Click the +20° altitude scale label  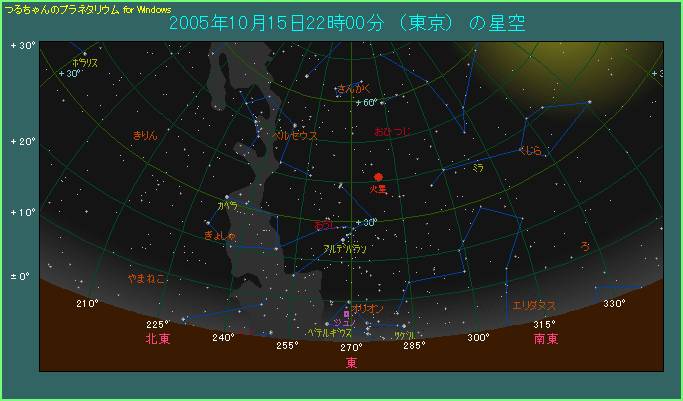tap(22, 142)
